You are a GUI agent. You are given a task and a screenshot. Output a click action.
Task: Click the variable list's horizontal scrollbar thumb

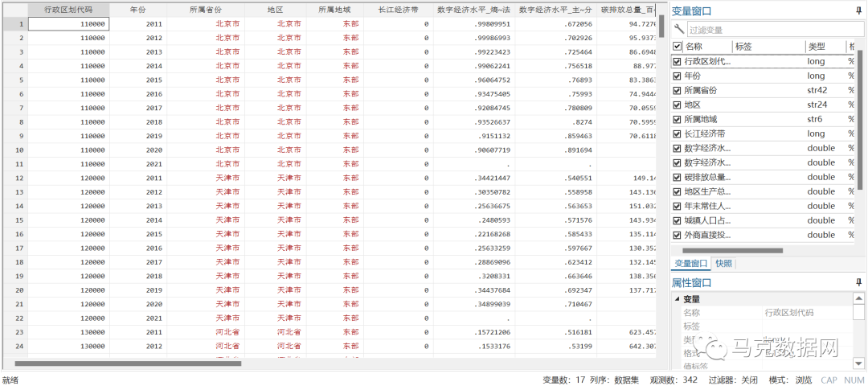tap(733, 250)
